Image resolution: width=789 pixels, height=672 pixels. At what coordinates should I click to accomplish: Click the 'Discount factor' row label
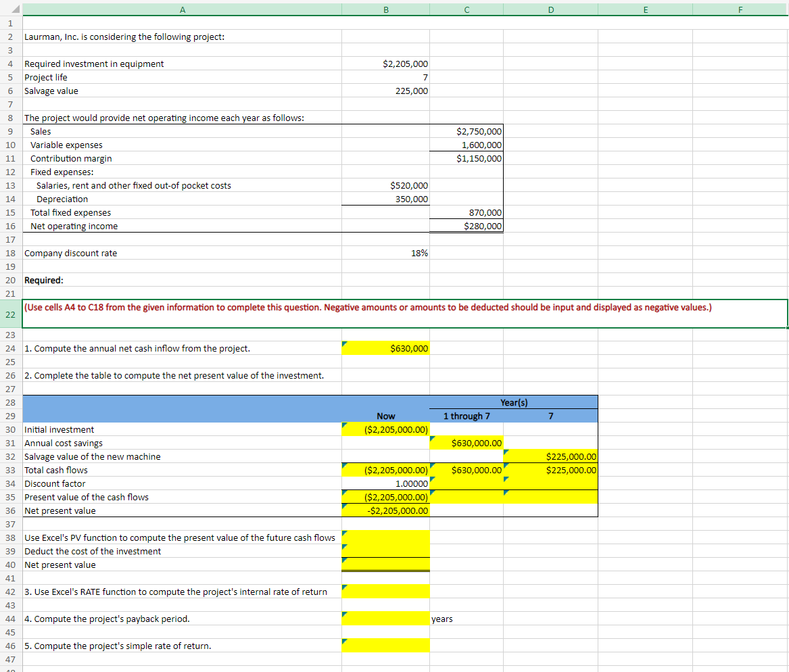click(x=55, y=483)
